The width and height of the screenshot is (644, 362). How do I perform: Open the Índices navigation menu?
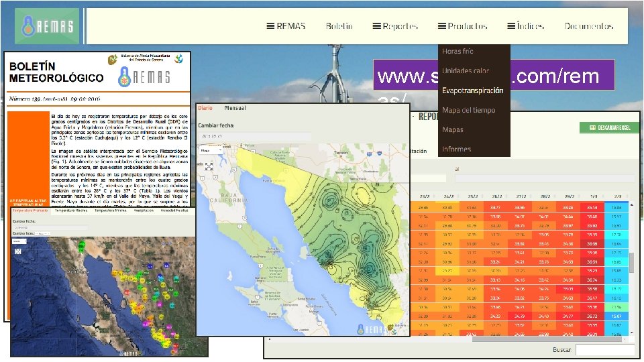click(x=526, y=26)
